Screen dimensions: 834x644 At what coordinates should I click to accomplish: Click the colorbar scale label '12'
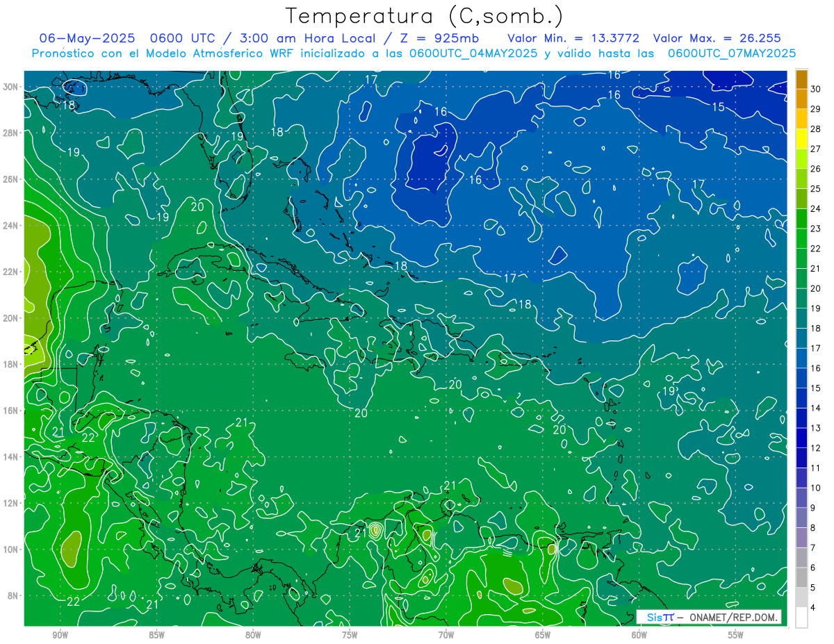816,448
